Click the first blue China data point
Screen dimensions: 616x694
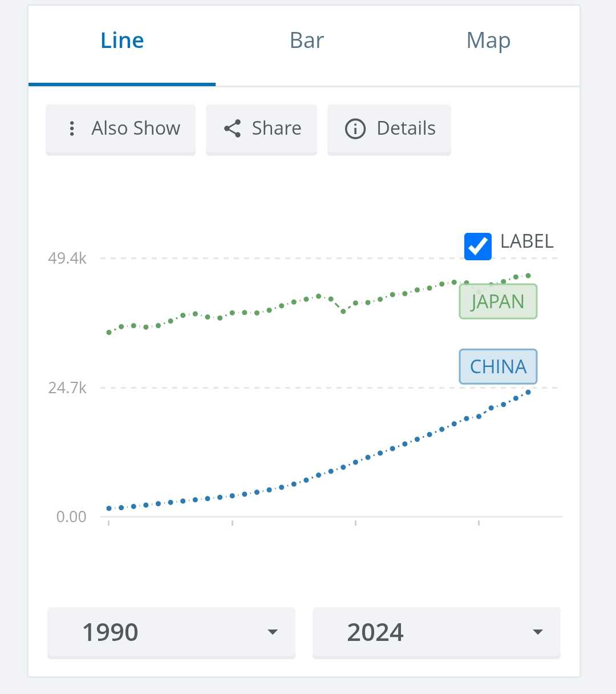[x=109, y=508]
